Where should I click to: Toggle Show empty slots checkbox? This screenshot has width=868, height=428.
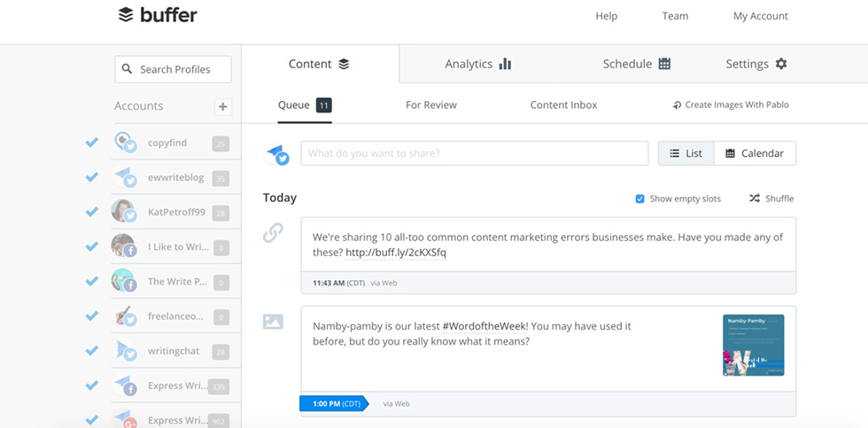[639, 198]
